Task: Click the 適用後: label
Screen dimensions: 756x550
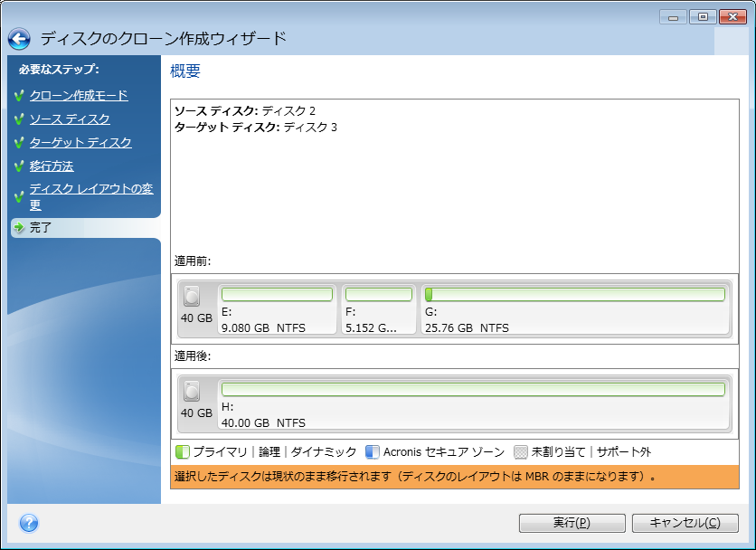Action: click(193, 356)
